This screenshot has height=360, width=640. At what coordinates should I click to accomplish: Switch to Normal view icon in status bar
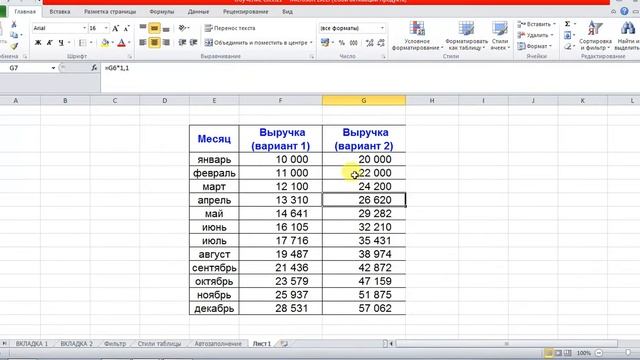pos(549,353)
